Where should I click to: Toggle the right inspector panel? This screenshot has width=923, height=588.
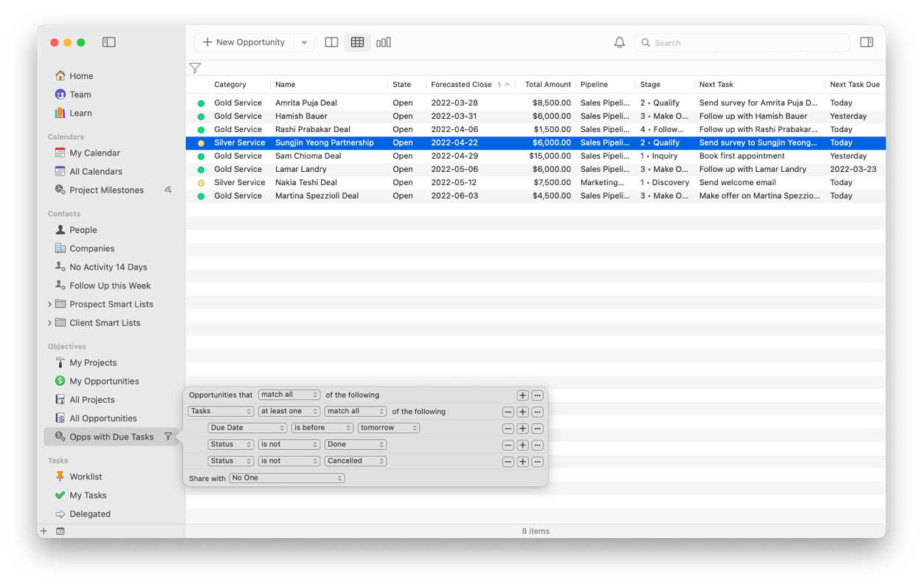point(867,42)
